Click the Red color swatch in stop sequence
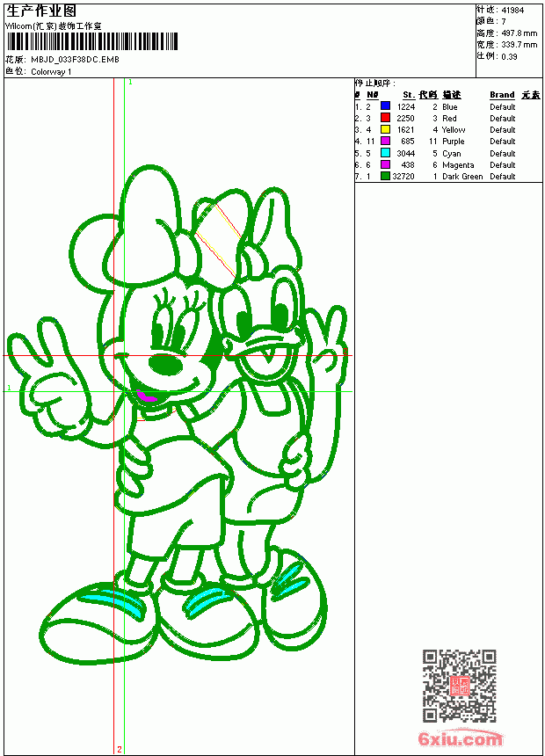Viewport: 545px width, 756px height. (x=385, y=118)
